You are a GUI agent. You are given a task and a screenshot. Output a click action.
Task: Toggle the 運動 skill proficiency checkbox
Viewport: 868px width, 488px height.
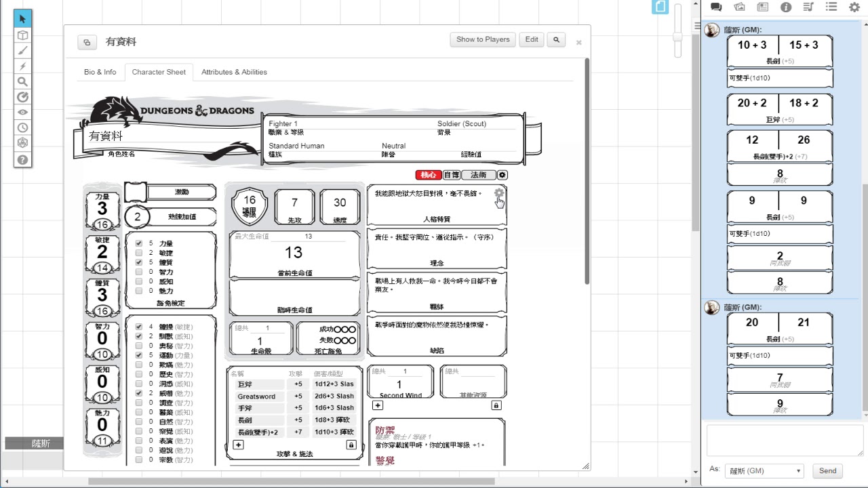point(139,355)
